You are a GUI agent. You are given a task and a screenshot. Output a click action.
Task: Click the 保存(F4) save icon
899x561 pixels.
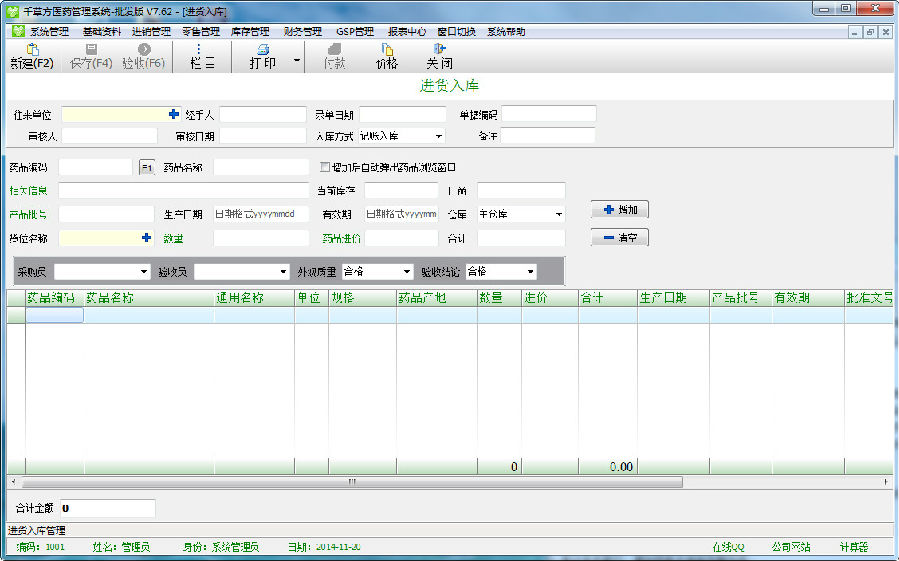click(91, 49)
